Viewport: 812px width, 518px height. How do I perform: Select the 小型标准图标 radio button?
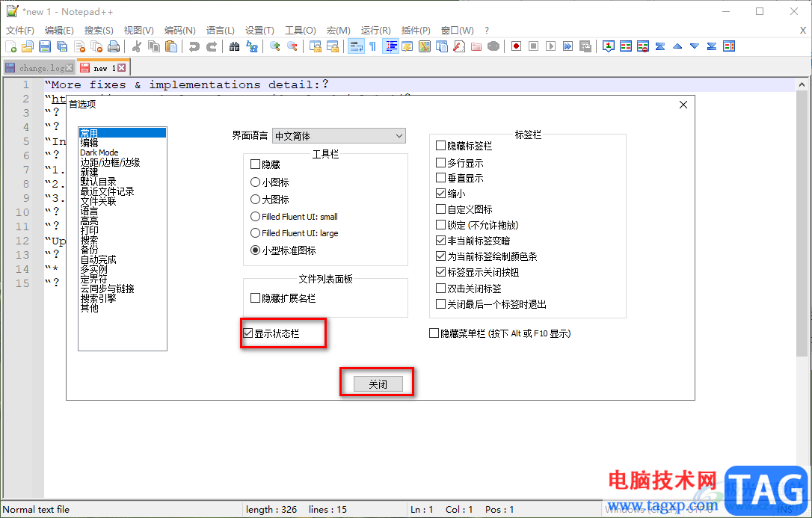(x=255, y=250)
